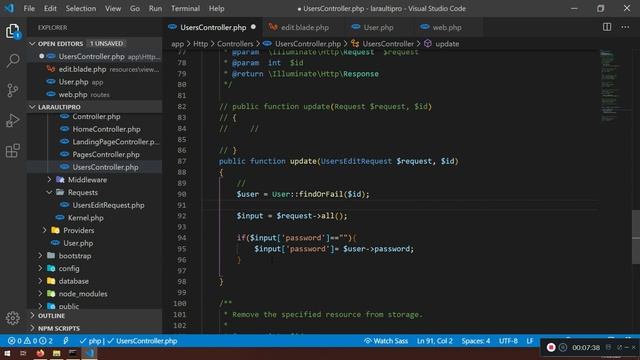Click the Spaces: 4 indentation status item
Image resolution: width=640 pixels, height=360 pixels.
click(476, 341)
